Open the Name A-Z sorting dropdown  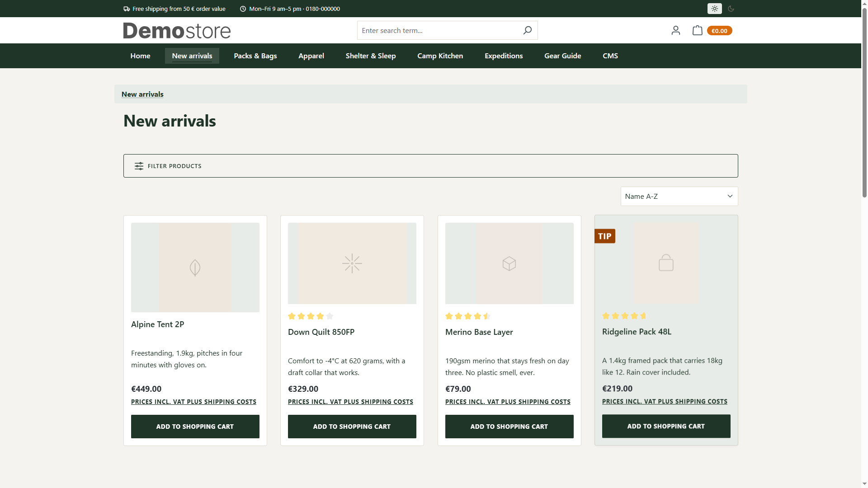679,196
